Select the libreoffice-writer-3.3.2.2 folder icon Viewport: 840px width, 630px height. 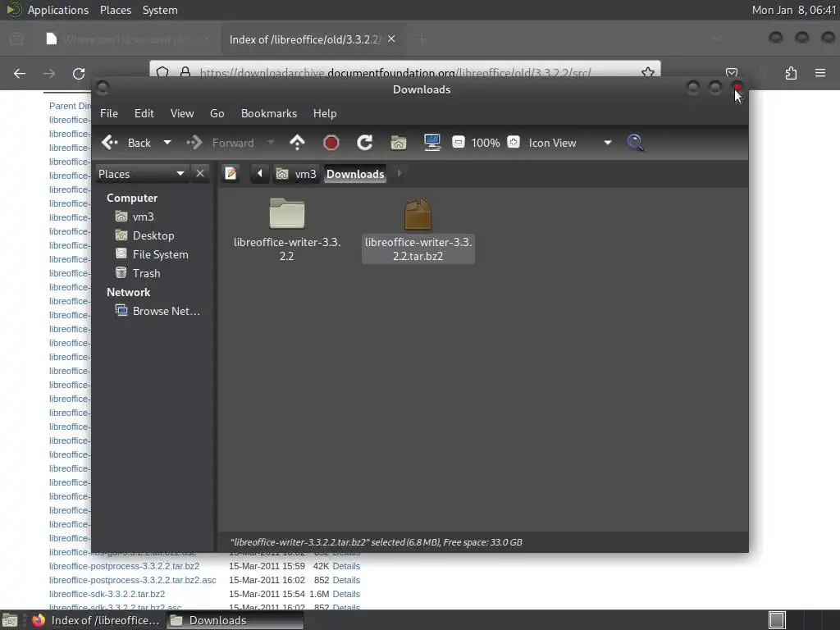tap(286, 213)
